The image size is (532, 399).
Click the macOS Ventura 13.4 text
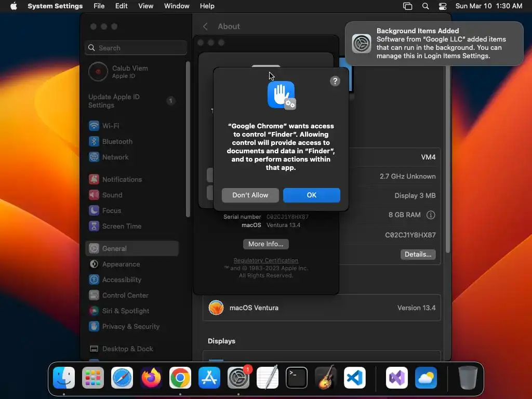pyautogui.click(x=283, y=225)
